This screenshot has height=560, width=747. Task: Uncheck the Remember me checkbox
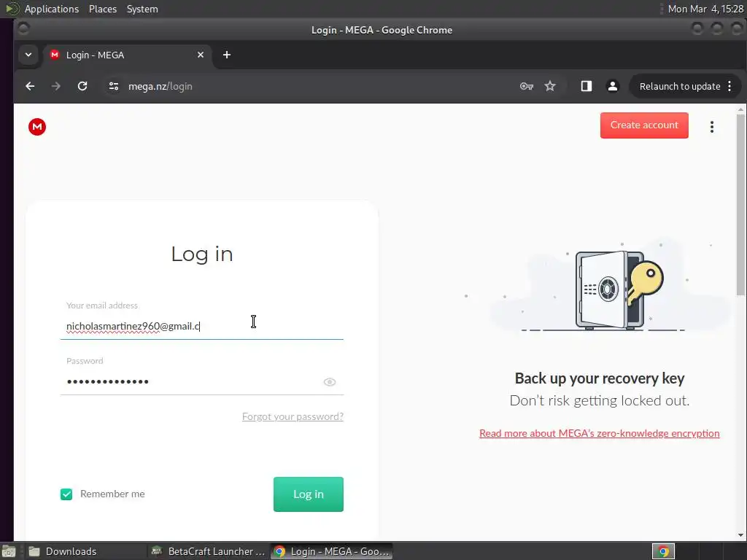coord(66,494)
